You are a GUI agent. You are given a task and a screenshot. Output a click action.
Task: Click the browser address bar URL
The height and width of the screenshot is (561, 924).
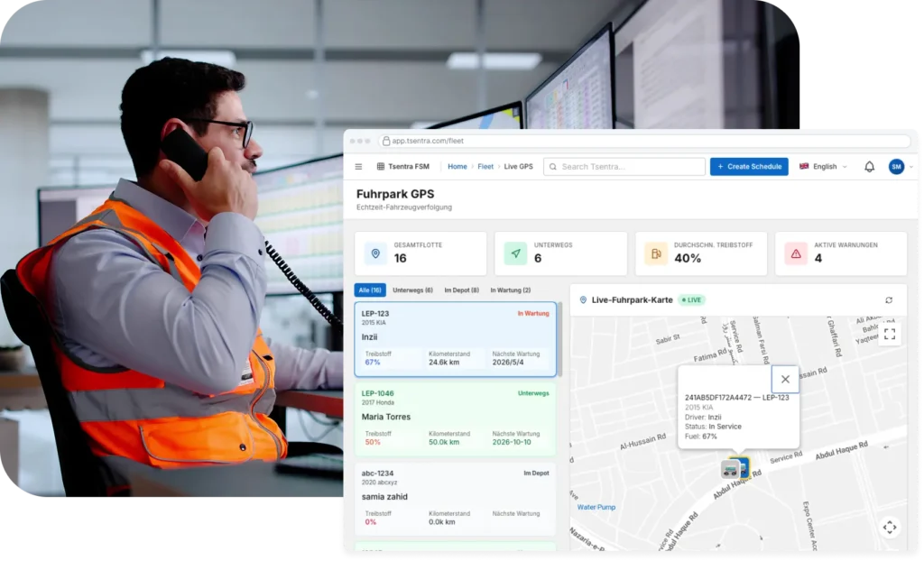tap(428, 141)
